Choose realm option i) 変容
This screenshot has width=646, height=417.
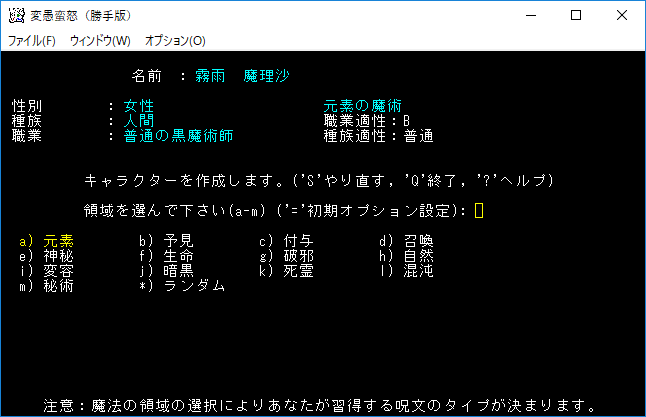[45, 271]
